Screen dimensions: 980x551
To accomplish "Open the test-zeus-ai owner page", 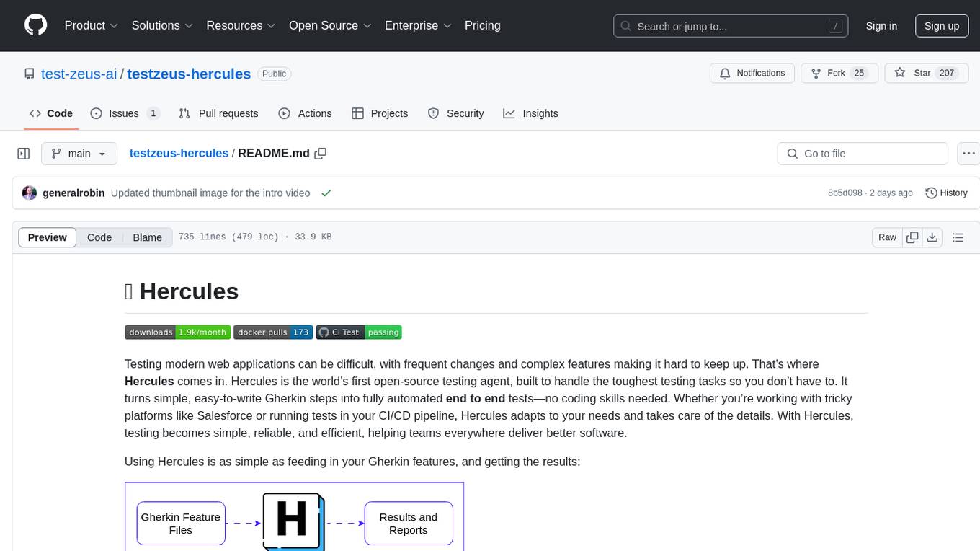I will (79, 74).
